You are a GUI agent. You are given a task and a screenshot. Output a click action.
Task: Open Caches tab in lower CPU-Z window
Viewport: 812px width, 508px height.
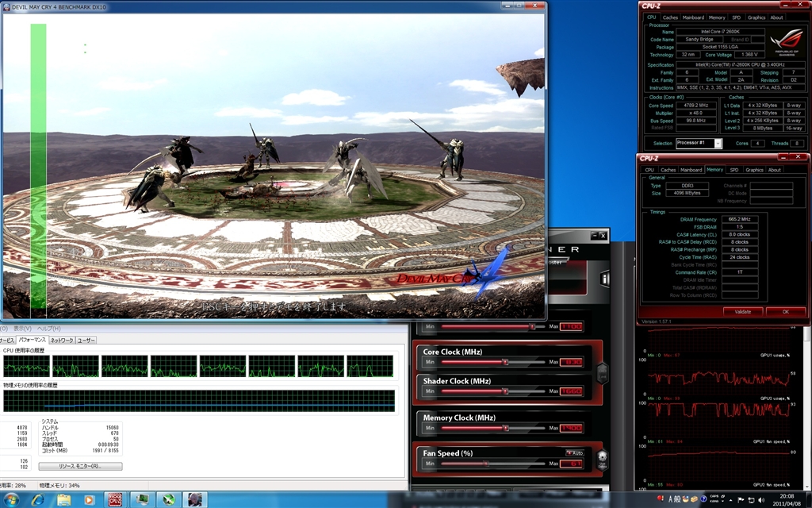pyautogui.click(x=668, y=170)
